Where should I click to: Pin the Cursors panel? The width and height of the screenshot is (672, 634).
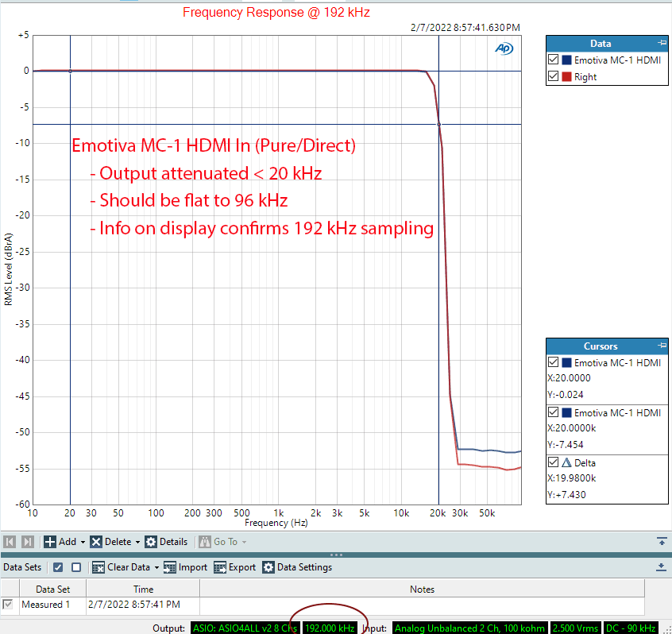tap(662, 345)
